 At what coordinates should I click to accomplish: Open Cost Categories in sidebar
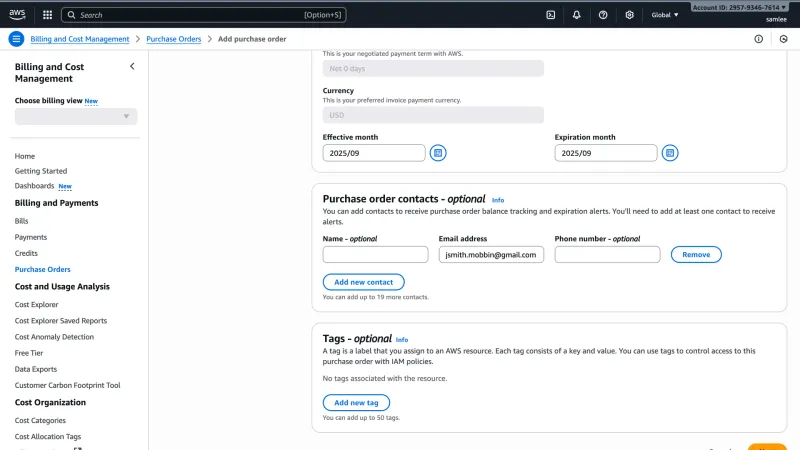(40, 420)
